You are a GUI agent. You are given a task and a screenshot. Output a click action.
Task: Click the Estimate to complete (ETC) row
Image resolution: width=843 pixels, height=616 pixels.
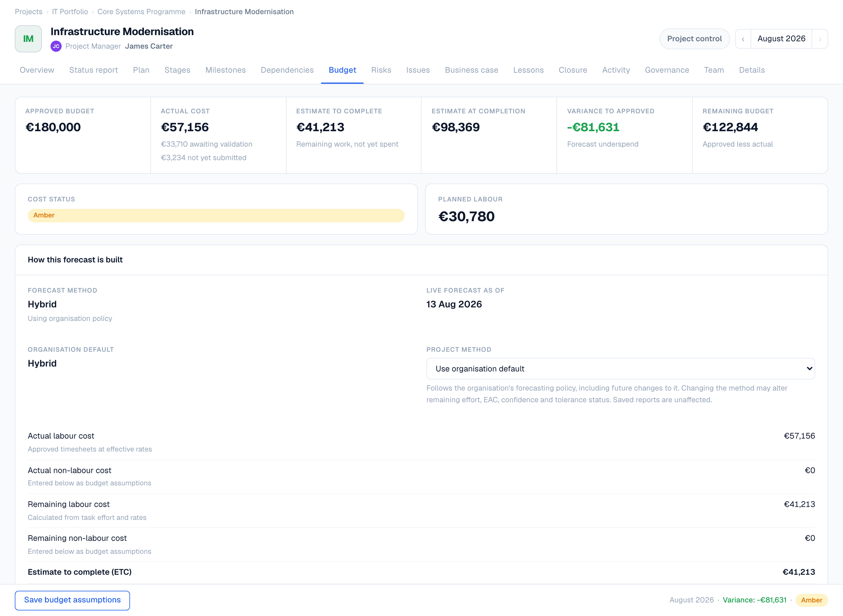click(421, 572)
